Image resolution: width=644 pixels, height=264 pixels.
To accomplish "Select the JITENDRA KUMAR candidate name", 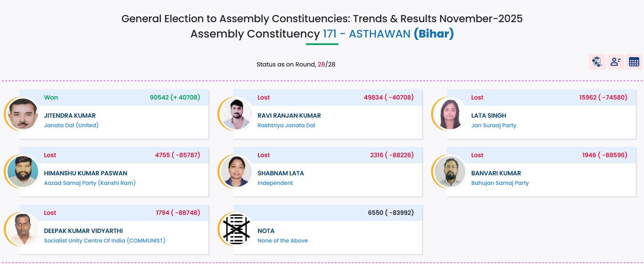I will tap(70, 116).
